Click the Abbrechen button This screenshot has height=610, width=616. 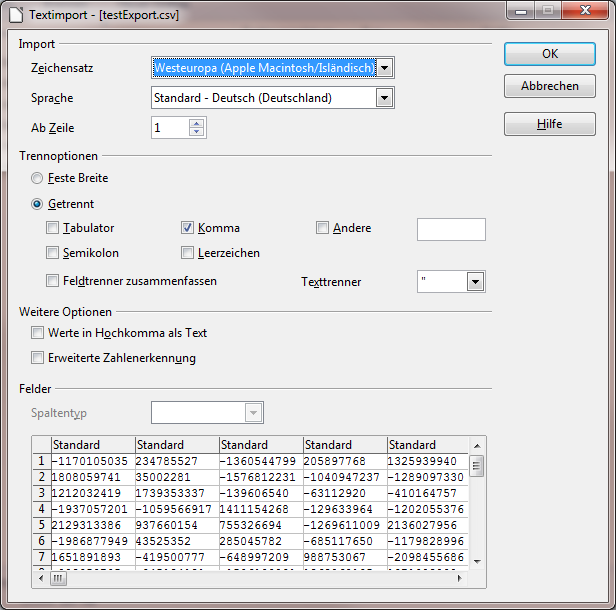[549, 87]
